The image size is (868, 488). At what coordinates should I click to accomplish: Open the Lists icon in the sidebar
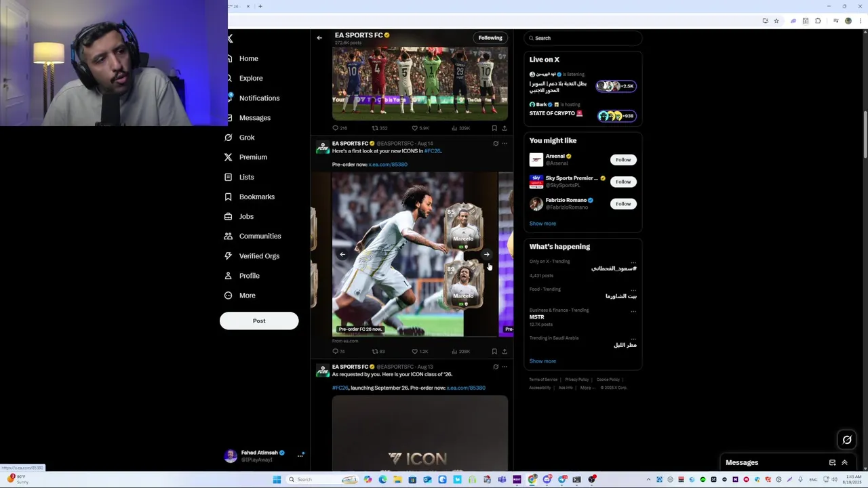(x=229, y=177)
